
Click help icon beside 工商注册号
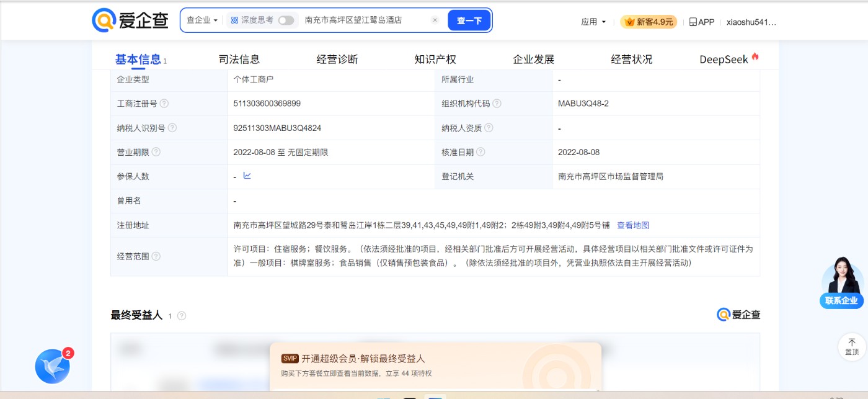(164, 104)
